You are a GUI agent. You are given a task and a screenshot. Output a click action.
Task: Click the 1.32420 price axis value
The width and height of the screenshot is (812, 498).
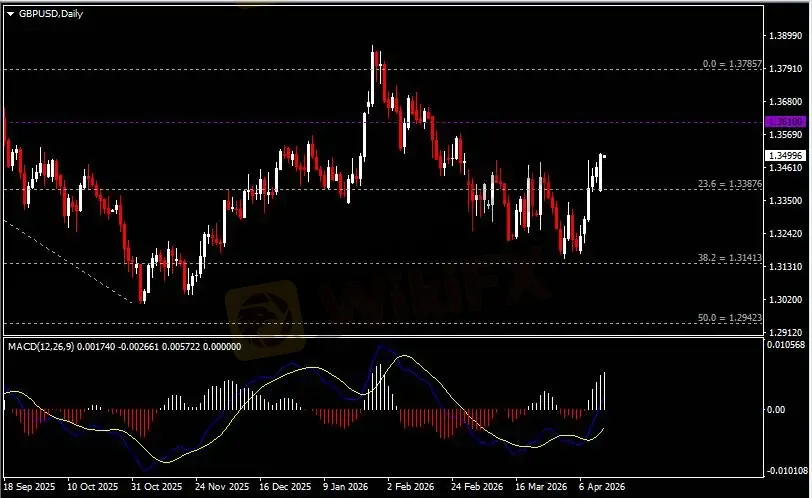tap(785, 233)
